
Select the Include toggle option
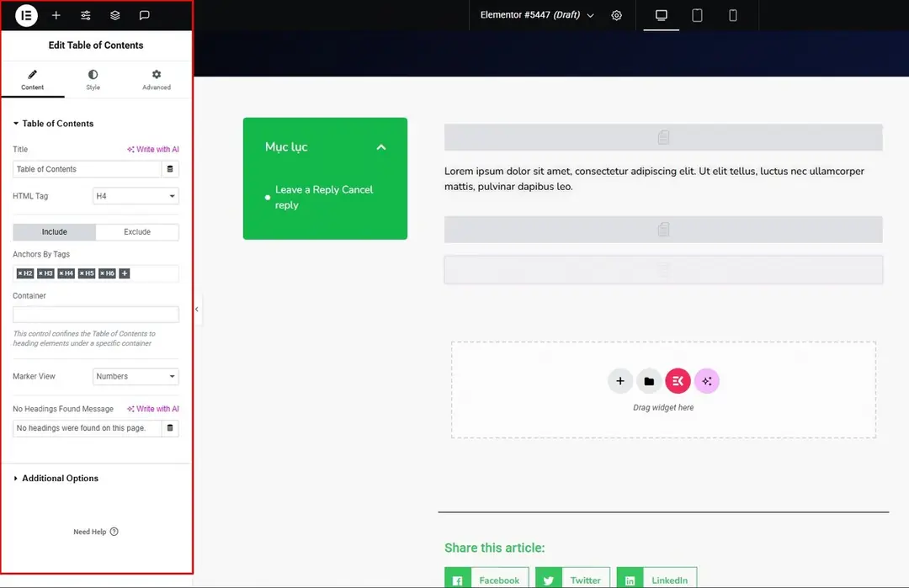pyautogui.click(x=55, y=231)
